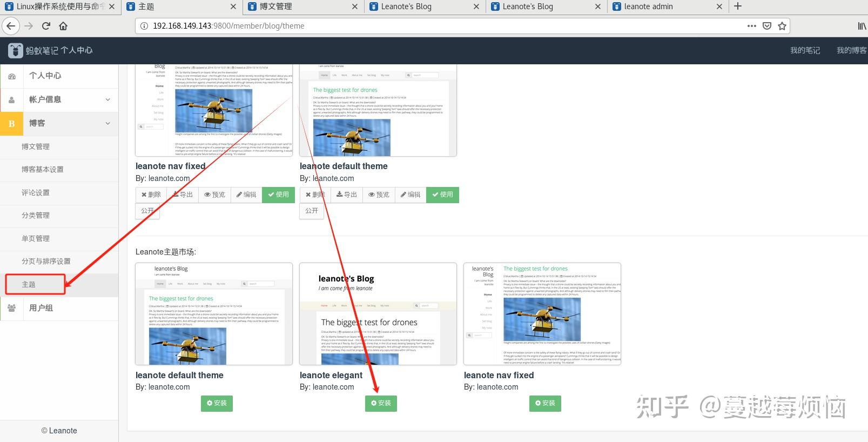This screenshot has height=442, width=868.
Task: Click the dashboard icon beside 个人中心
Action: pos(12,76)
